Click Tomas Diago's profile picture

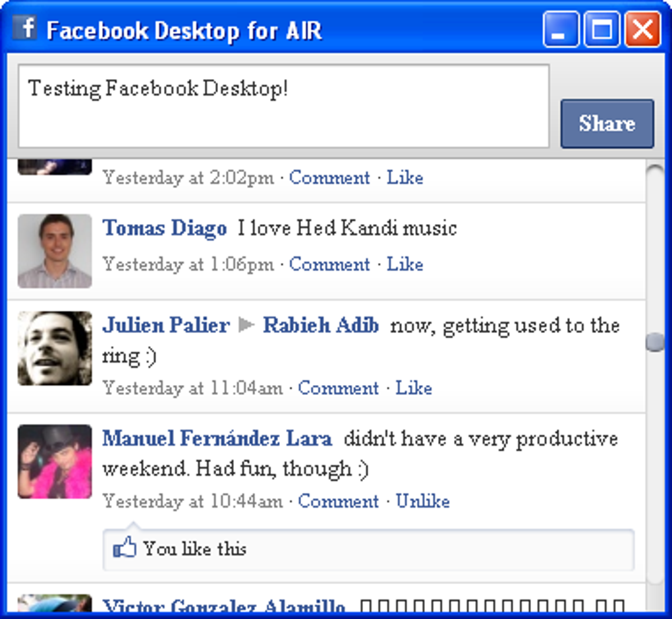(55, 251)
